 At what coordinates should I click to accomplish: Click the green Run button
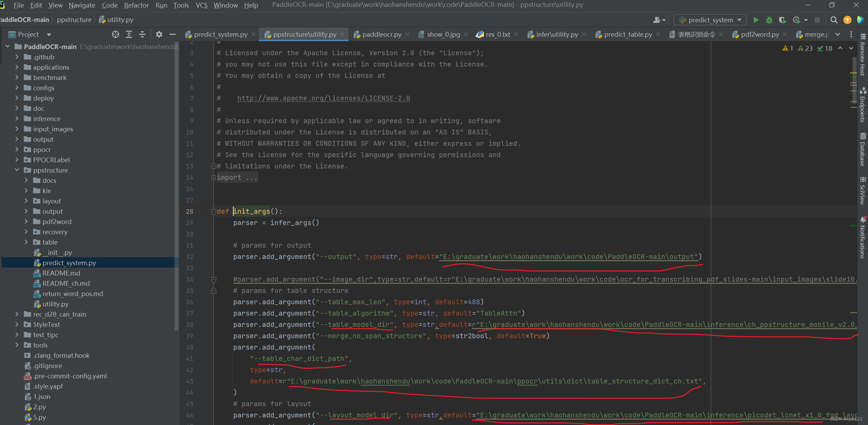pos(756,20)
